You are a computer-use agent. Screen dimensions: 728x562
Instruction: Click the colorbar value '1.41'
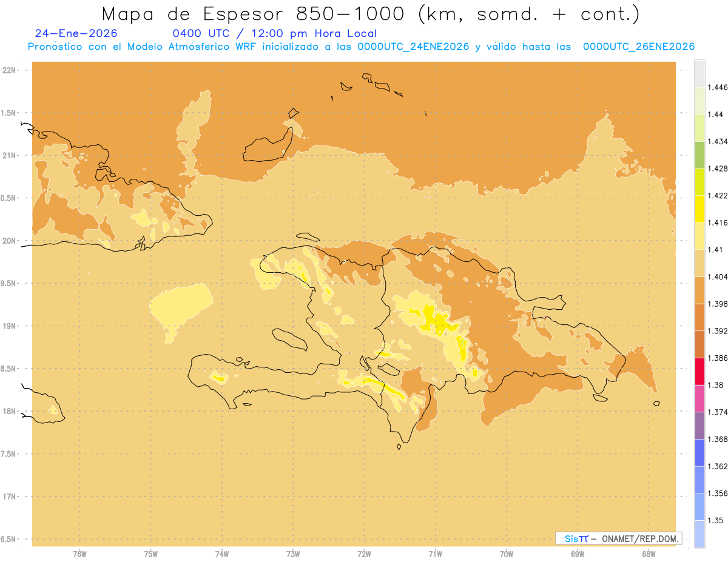715,250
